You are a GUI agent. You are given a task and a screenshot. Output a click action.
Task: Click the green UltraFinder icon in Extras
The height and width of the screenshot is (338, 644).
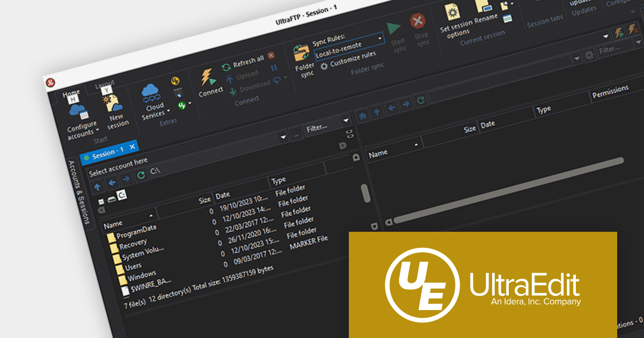pos(181,105)
